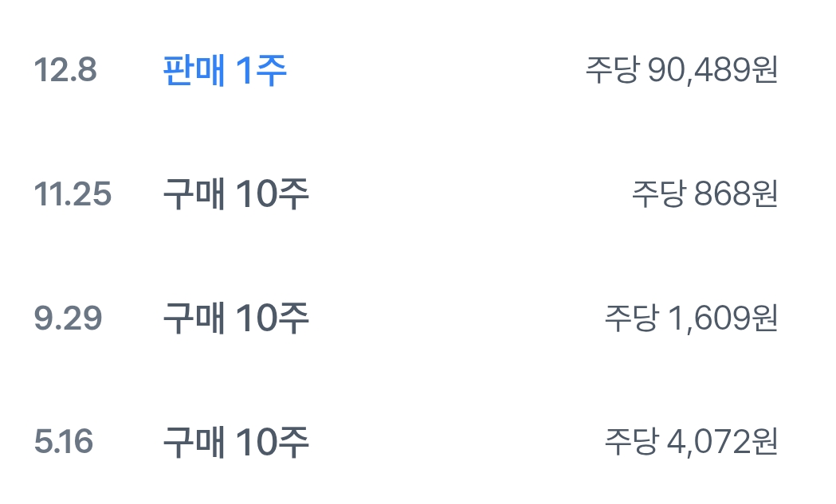Open the 구매 10주 entry dated 9.29
This screenshot has height=504, width=836.
pyautogui.click(x=236, y=319)
